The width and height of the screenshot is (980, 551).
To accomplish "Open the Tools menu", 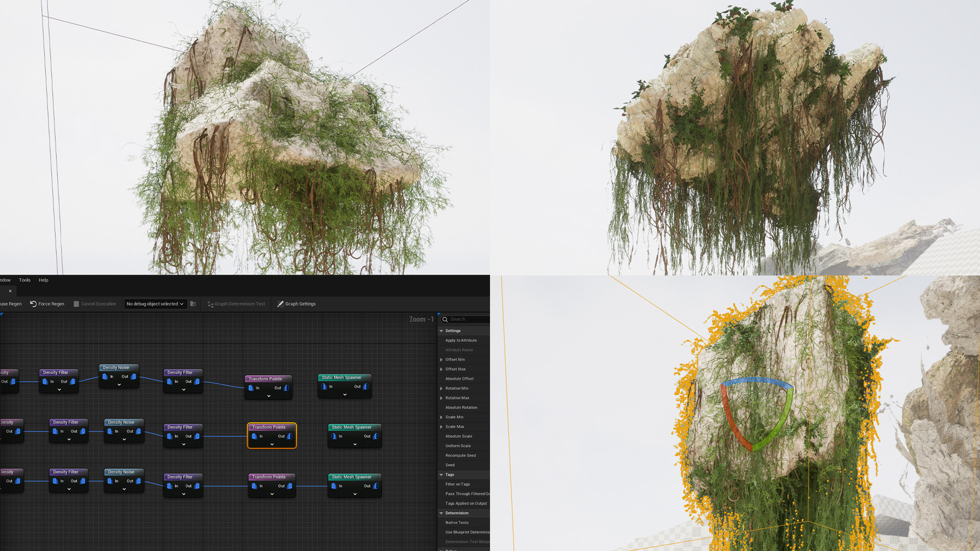I will coord(24,280).
